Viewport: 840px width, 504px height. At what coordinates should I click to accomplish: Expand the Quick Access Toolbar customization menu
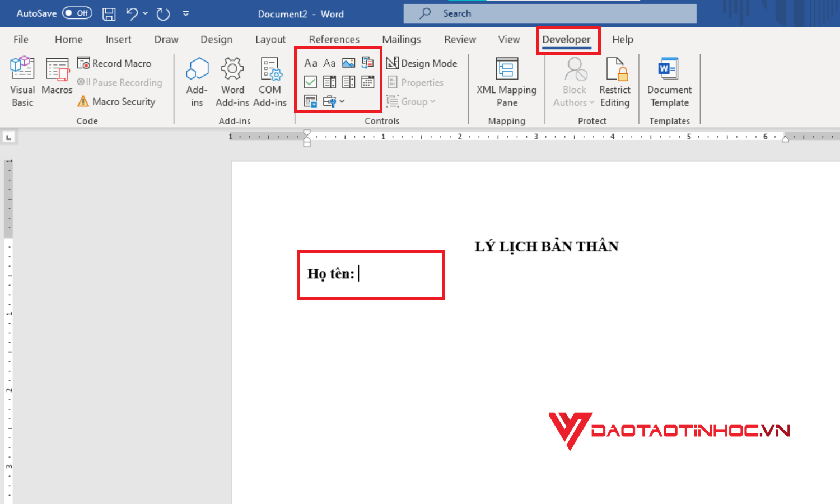(186, 13)
